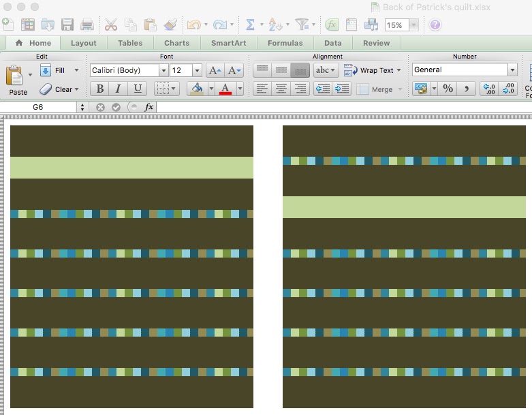Apply comma style number format
The image size is (532, 415).
click(467, 89)
